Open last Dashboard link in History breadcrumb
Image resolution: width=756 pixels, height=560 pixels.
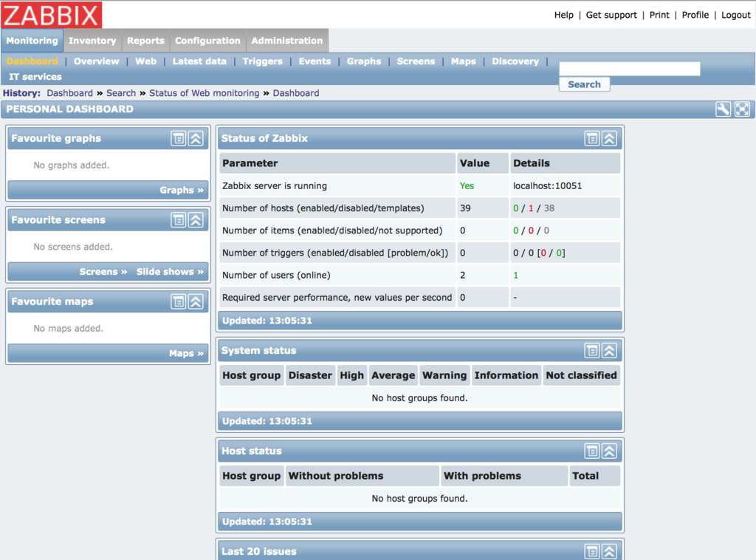[296, 93]
